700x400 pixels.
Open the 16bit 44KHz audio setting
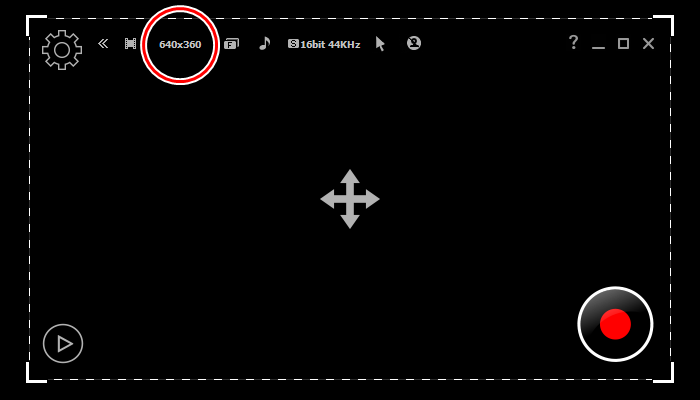(x=324, y=44)
